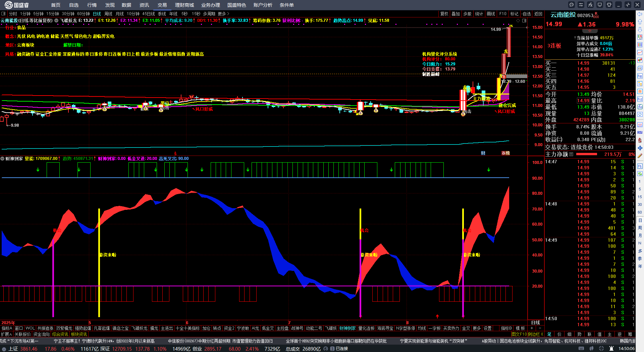Screen dimensions: 644x352
Task: Open the F12 trading sidebar icon
Action: click(x=640, y=99)
